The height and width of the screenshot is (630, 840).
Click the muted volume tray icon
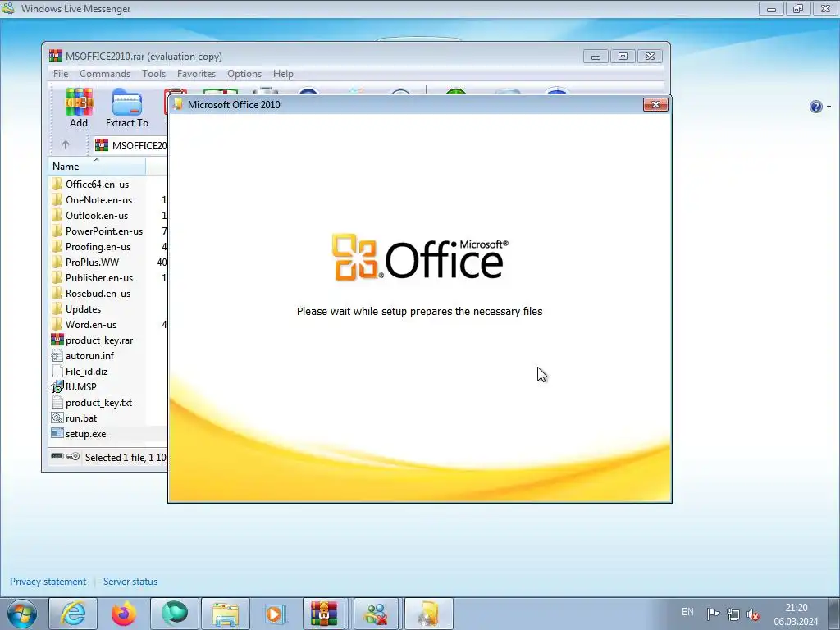pos(753,614)
